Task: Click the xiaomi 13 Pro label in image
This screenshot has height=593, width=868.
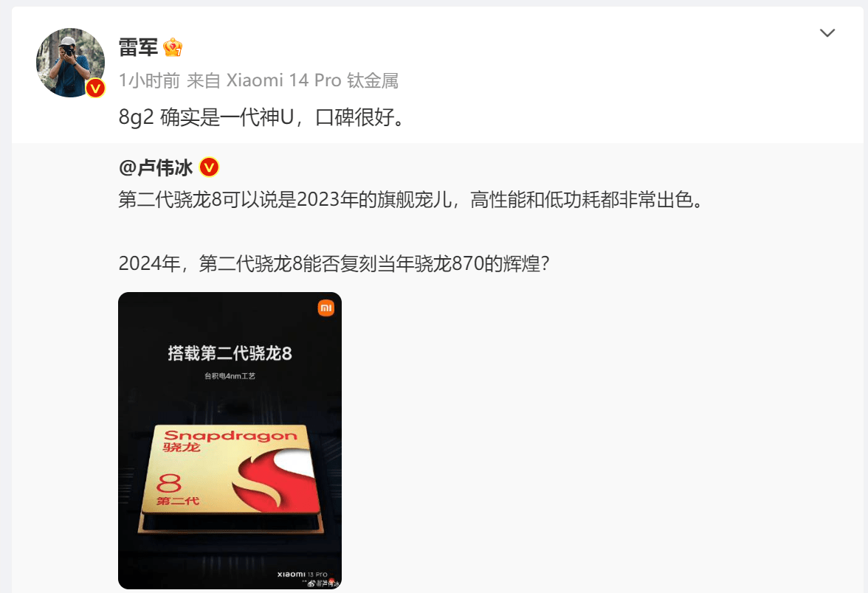Action: click(303, 575)
